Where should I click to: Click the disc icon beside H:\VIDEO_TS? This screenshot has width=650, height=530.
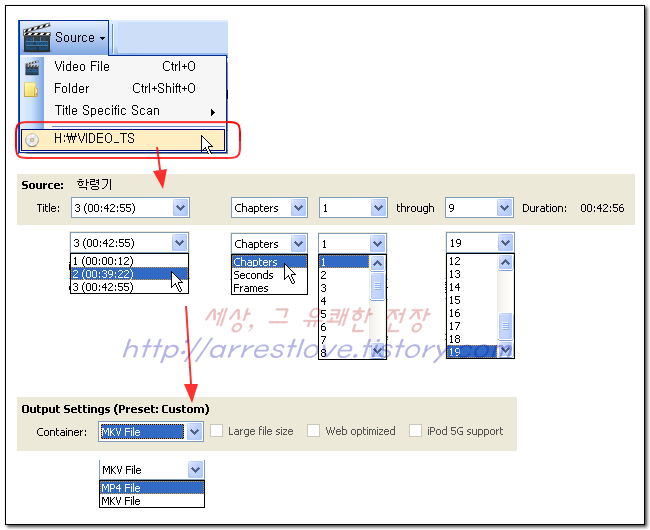click(x=32, y=140)
